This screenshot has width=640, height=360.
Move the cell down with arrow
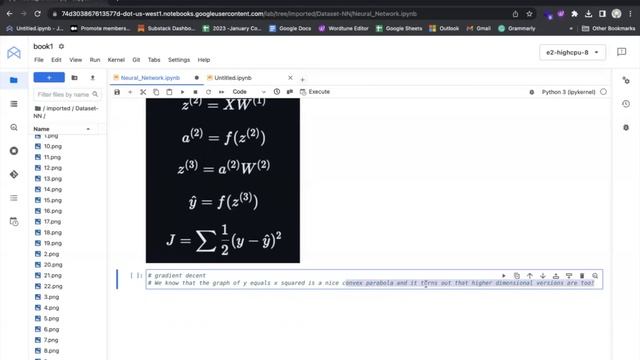[543, 276]
